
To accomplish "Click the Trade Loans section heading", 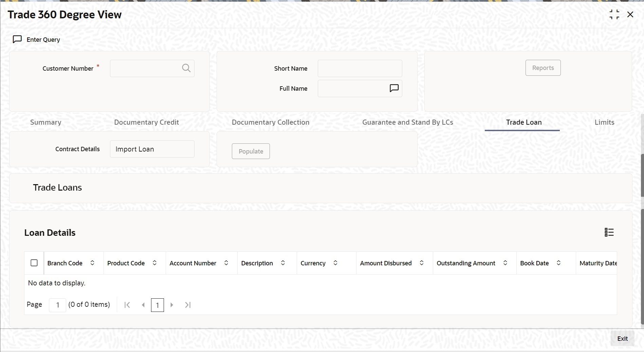I will 57,188.
